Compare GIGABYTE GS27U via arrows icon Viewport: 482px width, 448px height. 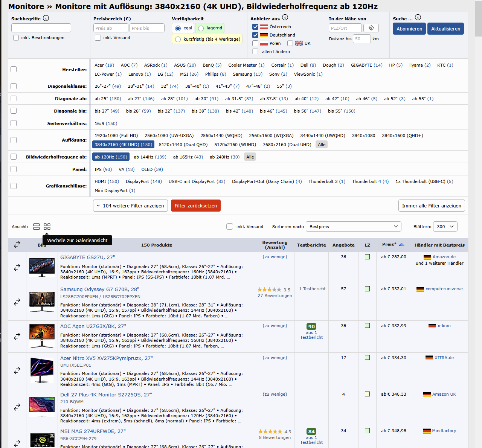coord(17,268)
